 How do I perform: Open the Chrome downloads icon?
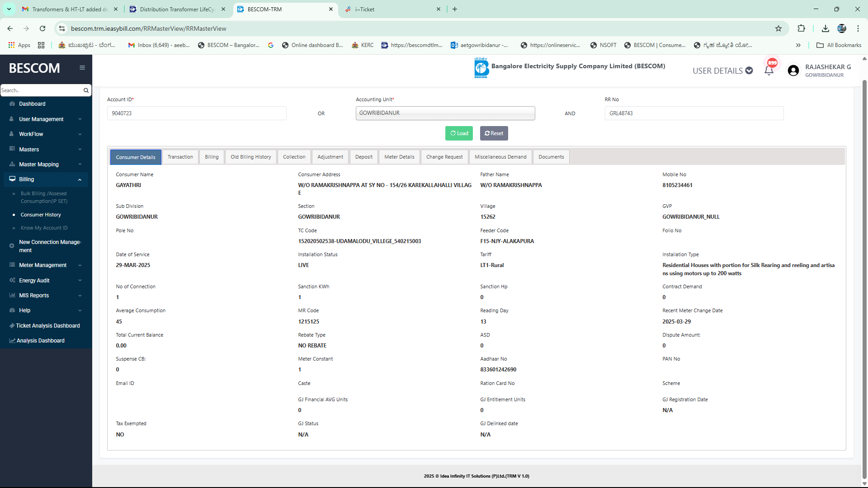(826, 28)
